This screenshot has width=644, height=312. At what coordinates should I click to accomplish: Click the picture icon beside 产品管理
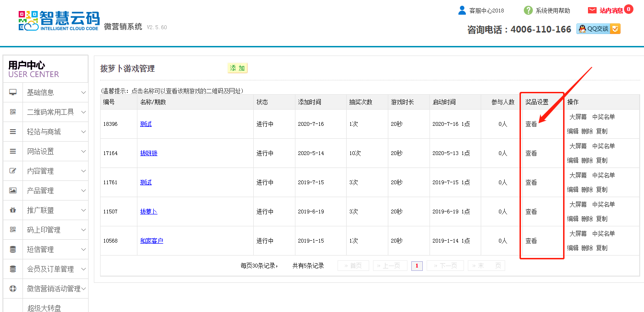click(x=13, y=190)
